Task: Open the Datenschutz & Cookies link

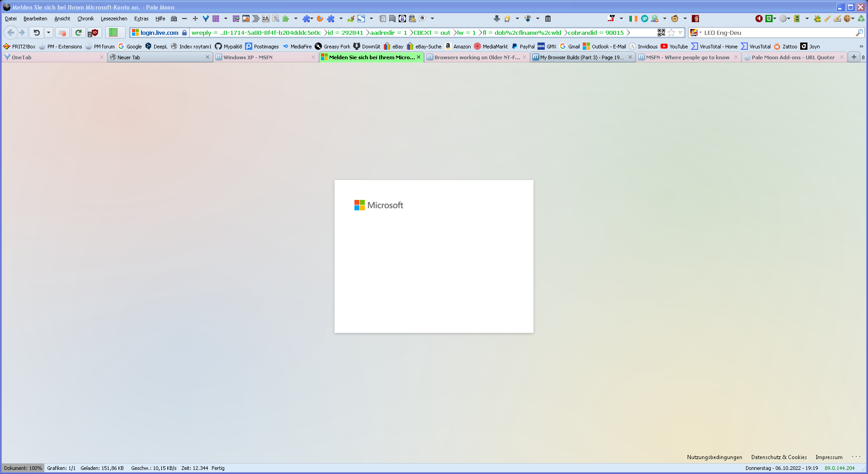Action: pyautogui.click(x=779, y=457)
